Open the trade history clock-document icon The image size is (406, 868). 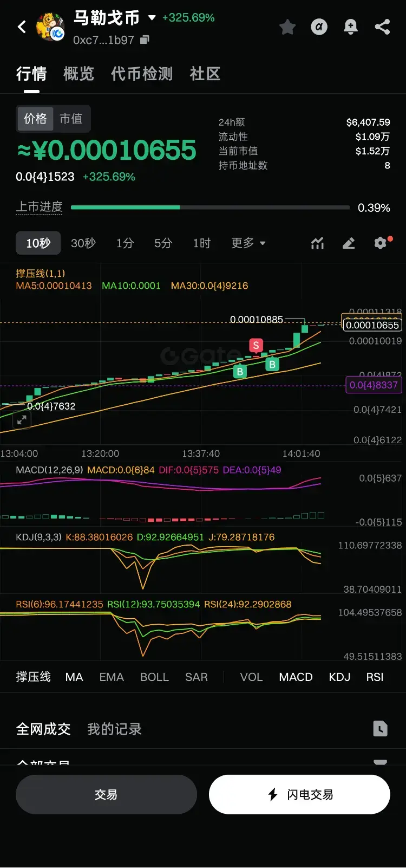pyautogui.click(x=381, y=729)
